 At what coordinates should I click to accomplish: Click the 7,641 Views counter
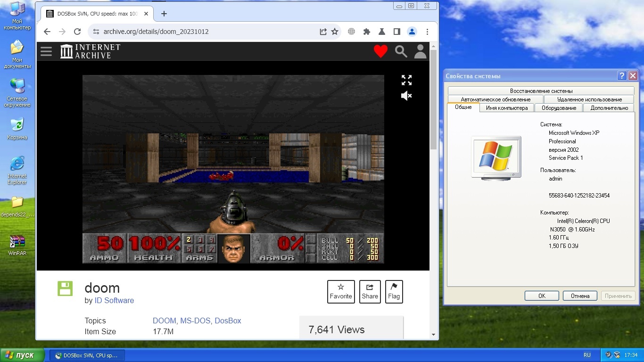click(x=337, y=330)
